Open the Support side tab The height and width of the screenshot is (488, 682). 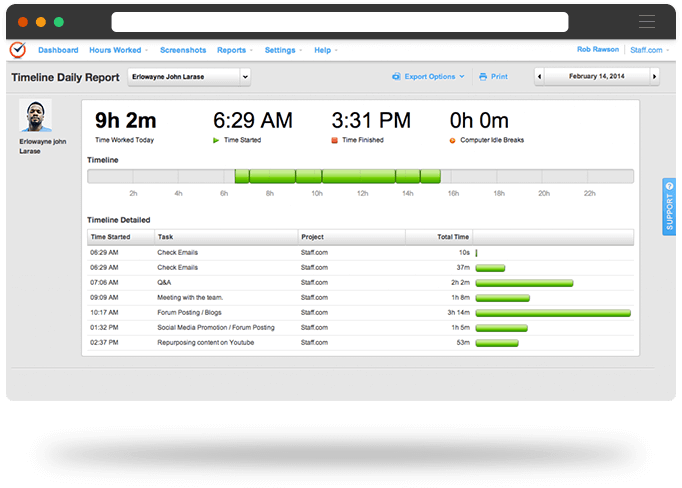tap(669, 206)
